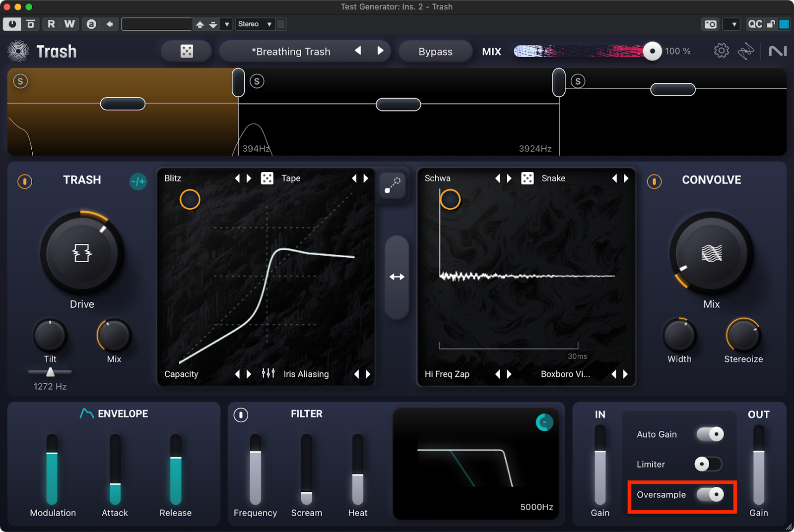Viewport: 794px width, 532px height.
Task: Open the host preset dropdown arrow
Action: [227, 24]
